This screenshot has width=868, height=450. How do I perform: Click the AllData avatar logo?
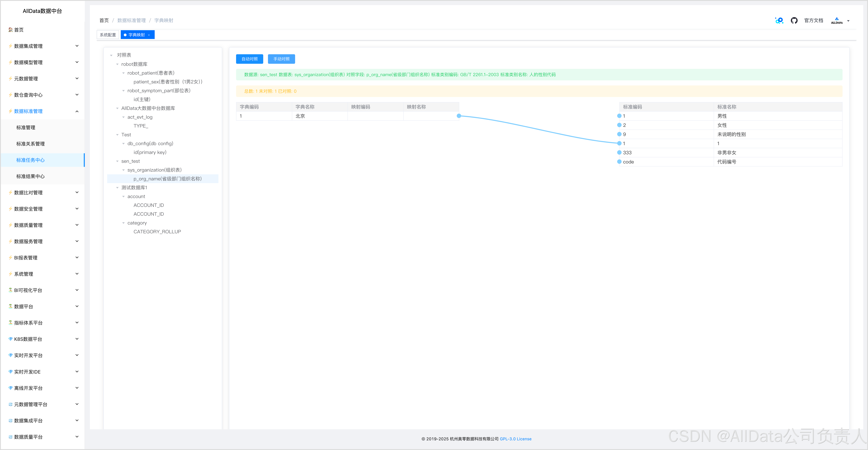(836, 21)
